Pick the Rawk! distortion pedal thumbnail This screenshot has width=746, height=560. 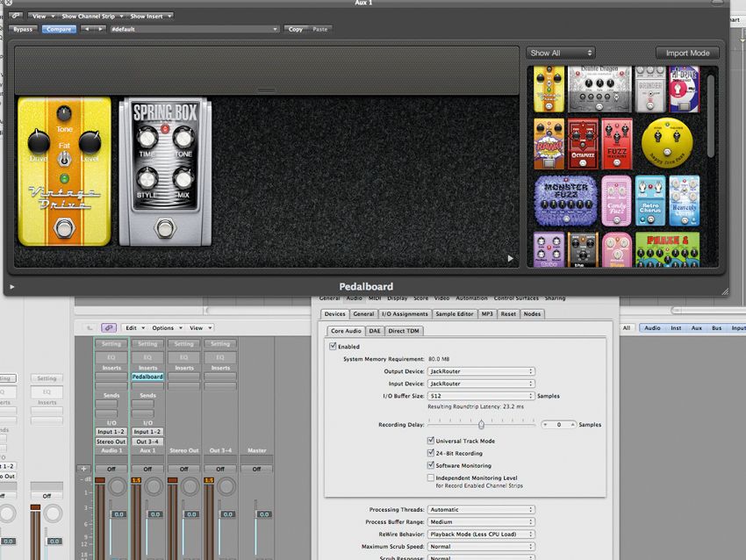click(x=549, y=144)
